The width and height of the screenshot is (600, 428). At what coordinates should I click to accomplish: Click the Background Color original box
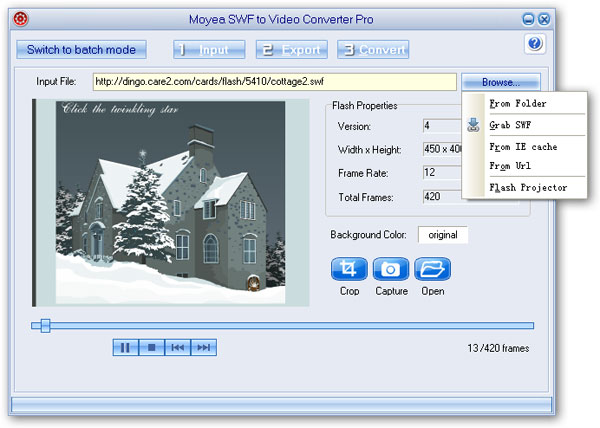pos(443,235)
